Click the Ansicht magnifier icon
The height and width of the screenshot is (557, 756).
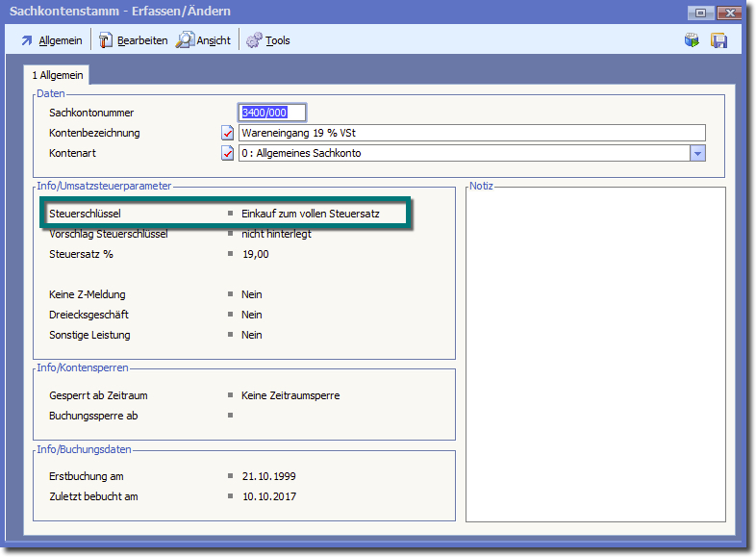[185, 40]
